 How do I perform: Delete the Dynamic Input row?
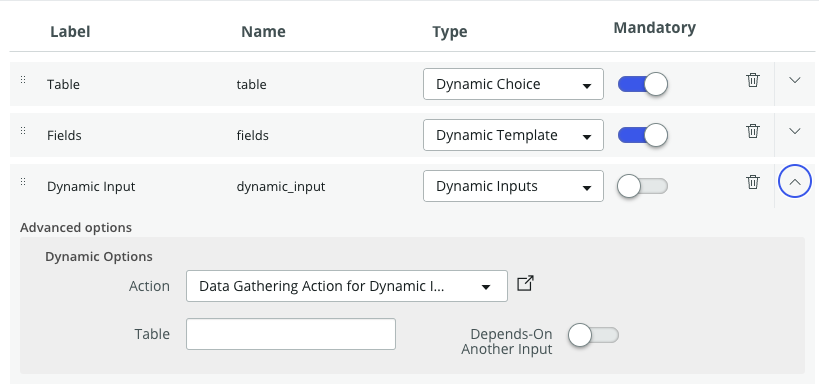pyautogui.click(x=753, y=182)
